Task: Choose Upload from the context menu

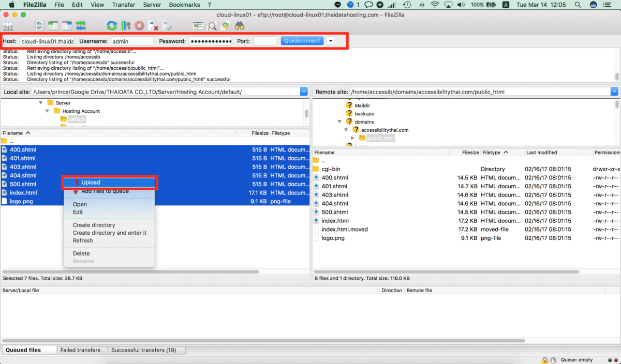Action: [109, 183]
